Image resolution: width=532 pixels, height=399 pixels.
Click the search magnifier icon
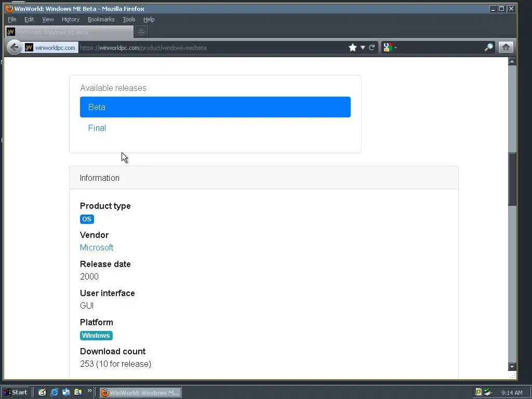tap(488, 47)
